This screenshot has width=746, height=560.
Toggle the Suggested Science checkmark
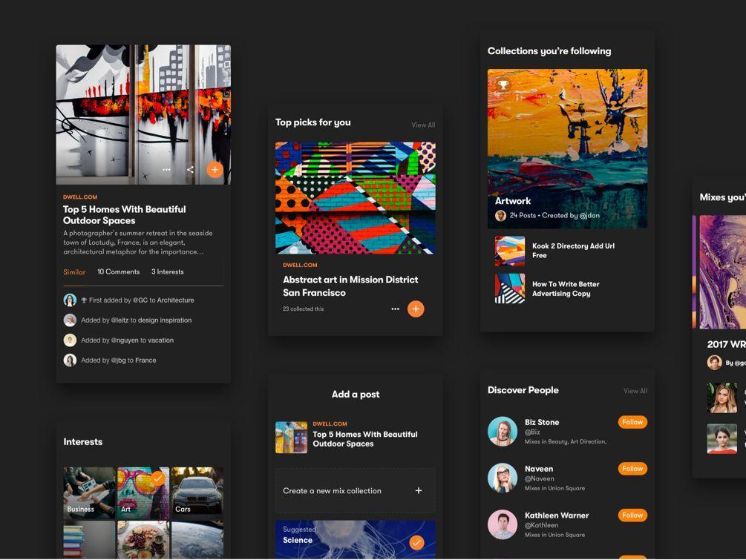pyautogui.click(x=416, y=542)
